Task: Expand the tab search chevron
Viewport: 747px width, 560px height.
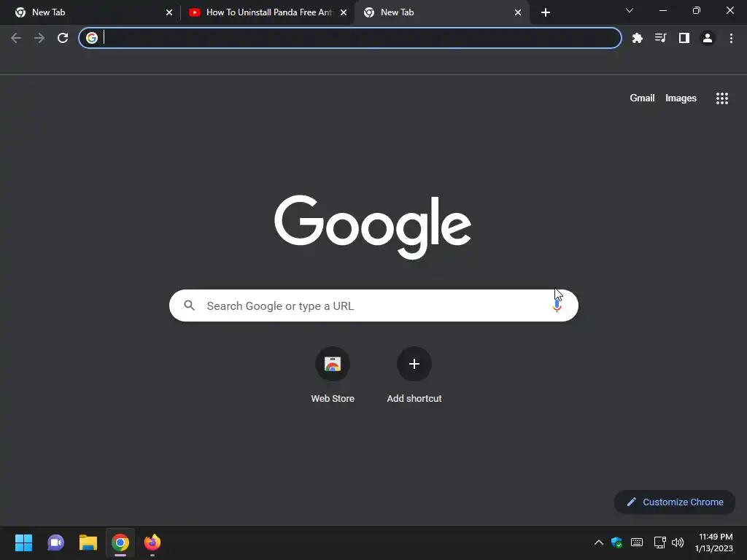Action: tap(630, 10)
